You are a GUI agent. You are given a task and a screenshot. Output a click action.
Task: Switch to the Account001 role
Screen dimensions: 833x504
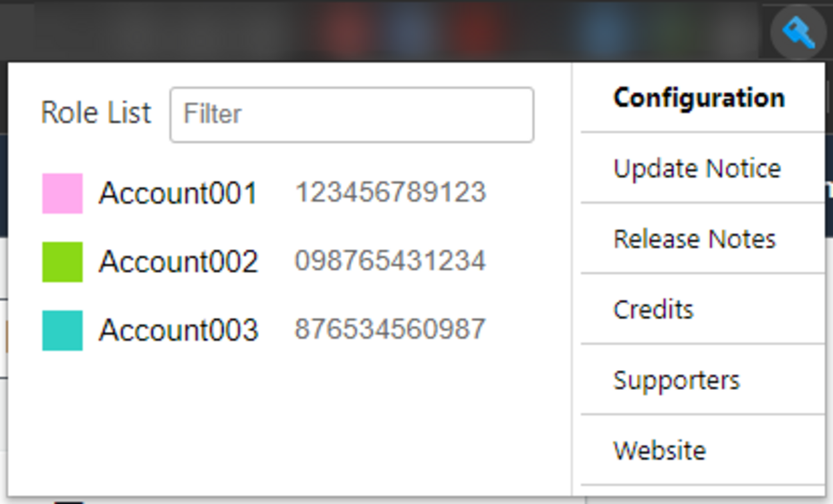pos(177,193)
